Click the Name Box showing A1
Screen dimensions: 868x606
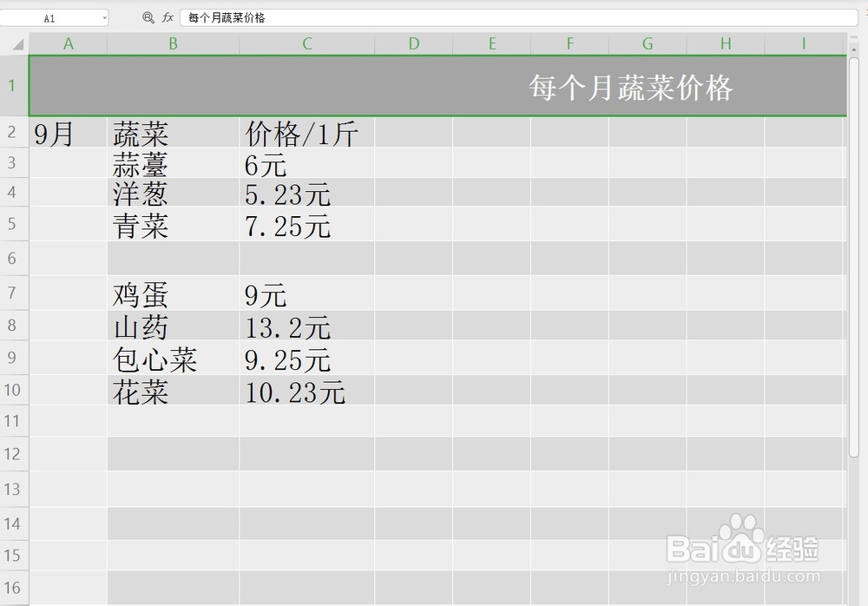click(x=54, y=18)
